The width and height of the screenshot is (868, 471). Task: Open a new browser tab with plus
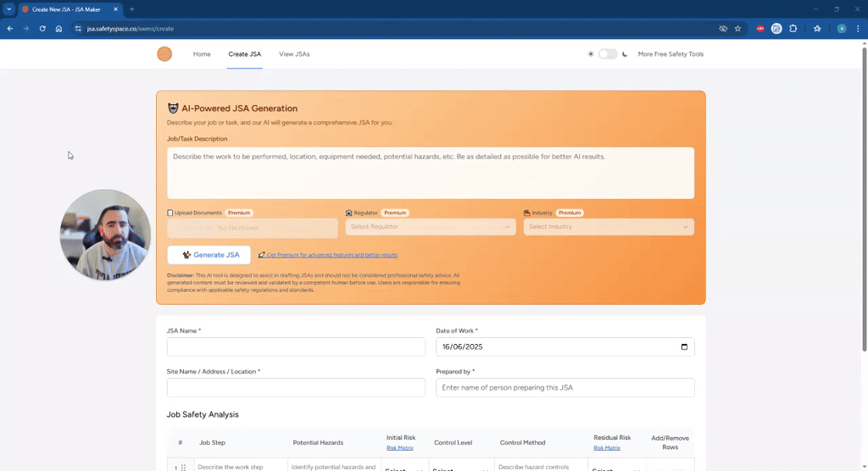131,9
